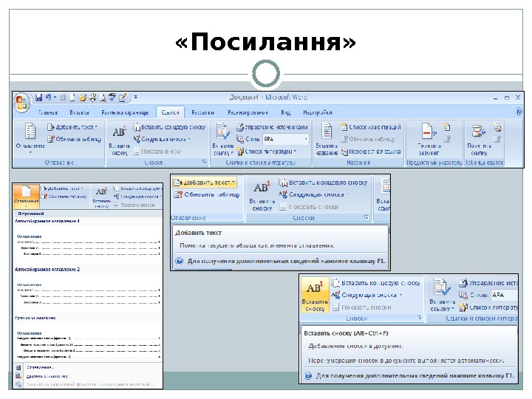Open the Сноски dialog launcher in the Добавить текст tooltip screenshot
Screen dimensions: 532x399
click(366, 217)
